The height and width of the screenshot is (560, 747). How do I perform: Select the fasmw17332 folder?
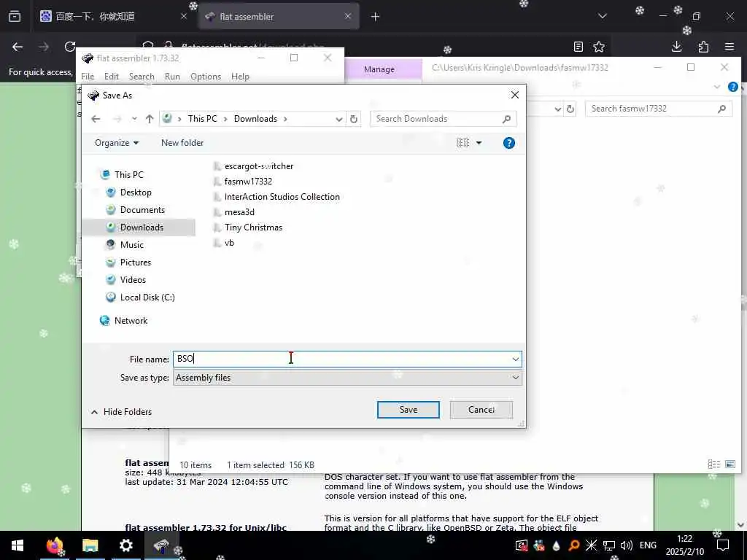point(248,182)
